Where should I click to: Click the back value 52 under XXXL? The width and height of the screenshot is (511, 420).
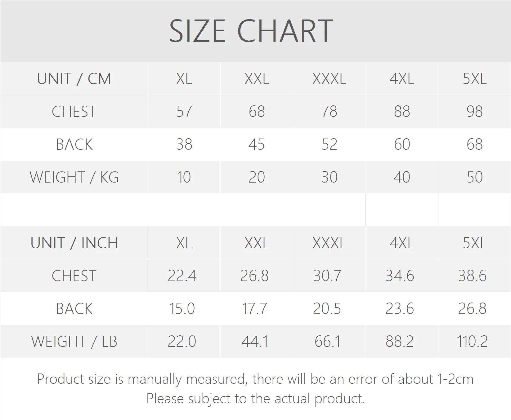(329, 144)
